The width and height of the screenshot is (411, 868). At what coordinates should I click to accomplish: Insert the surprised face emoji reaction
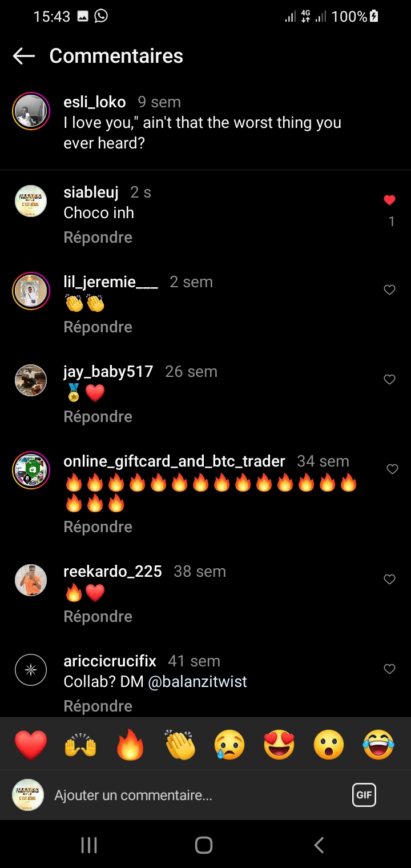[329, 745]
